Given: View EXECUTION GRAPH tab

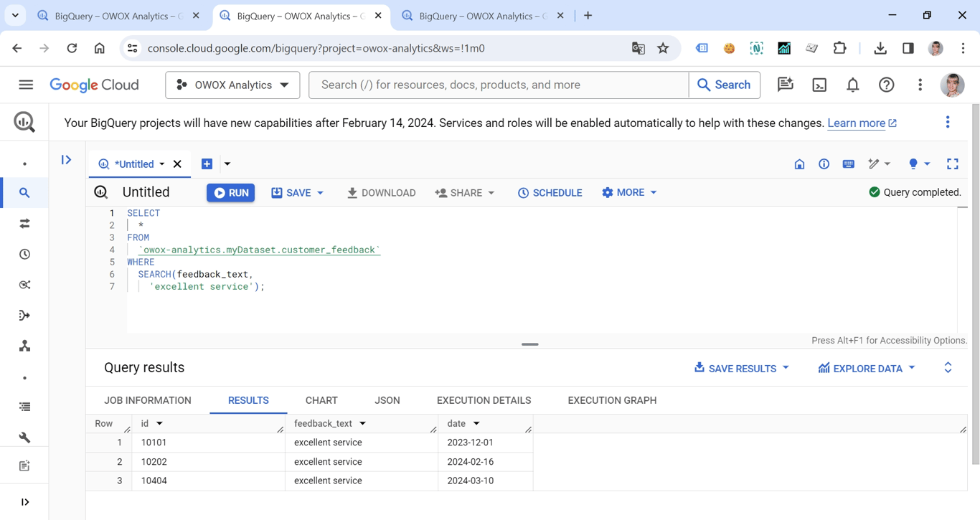Looking at the screenshot, I should pyautogui.click(x=612, y=400).
